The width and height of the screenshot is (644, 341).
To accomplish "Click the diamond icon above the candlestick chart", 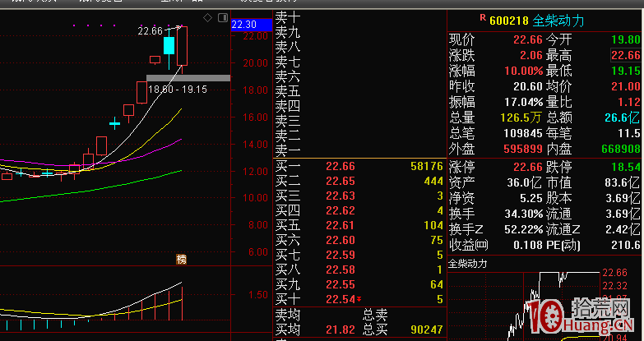I will click(208, 17).
